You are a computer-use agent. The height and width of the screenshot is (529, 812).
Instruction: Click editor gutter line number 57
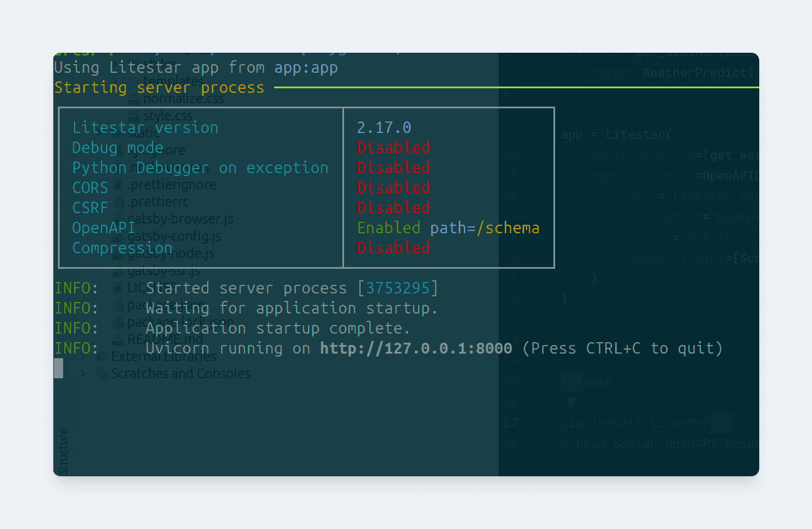(510, 424)
